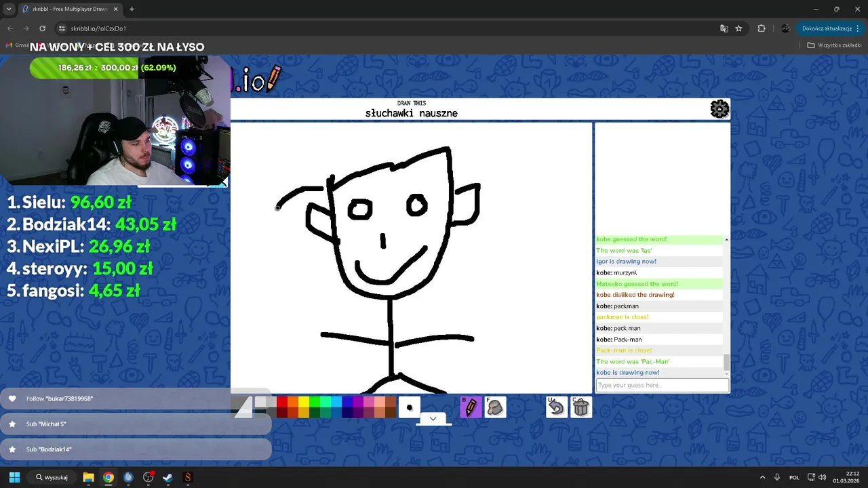
Task: Reload the skribbl.io page
Action: point(42,28)
